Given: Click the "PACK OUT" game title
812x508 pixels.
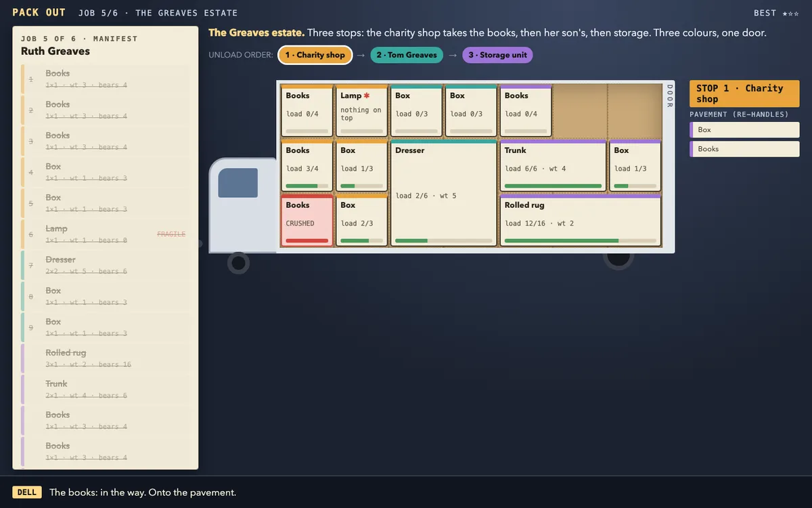Looking at the screenshot, I should [x=39, y=12].
